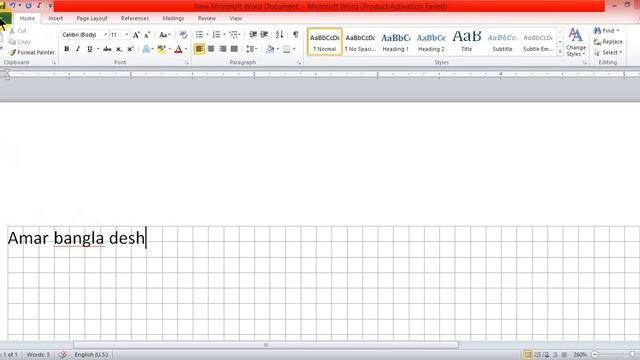
Task: Apply red font color
Action: pos(178,49)
